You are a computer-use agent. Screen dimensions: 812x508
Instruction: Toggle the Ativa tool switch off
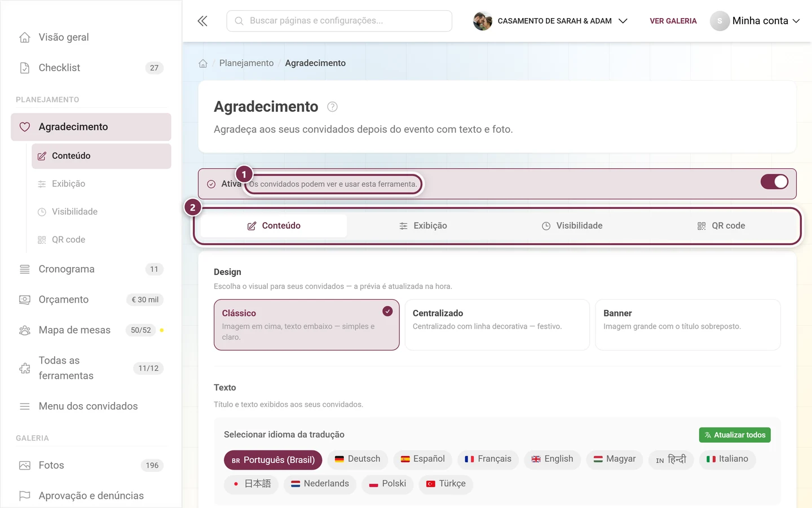pos(774,182)
